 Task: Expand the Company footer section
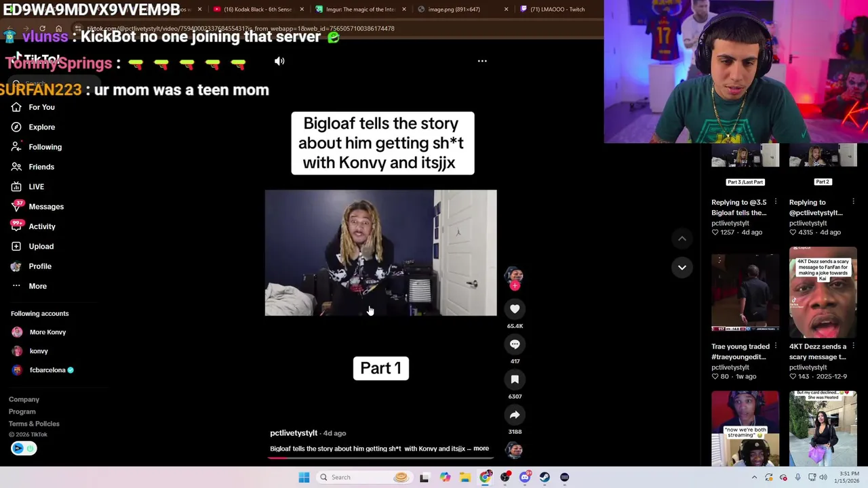24,399
